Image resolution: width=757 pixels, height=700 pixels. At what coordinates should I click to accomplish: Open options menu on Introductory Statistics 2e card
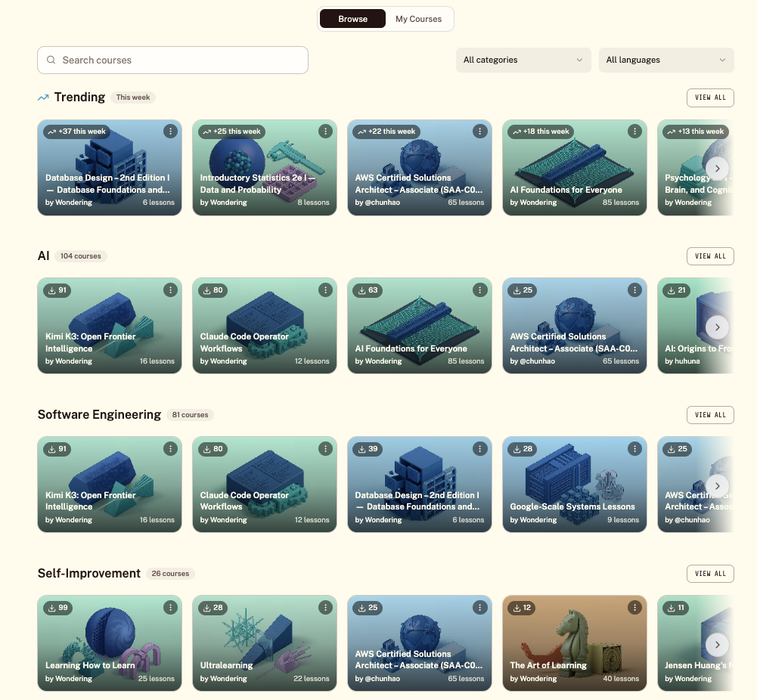325,132
